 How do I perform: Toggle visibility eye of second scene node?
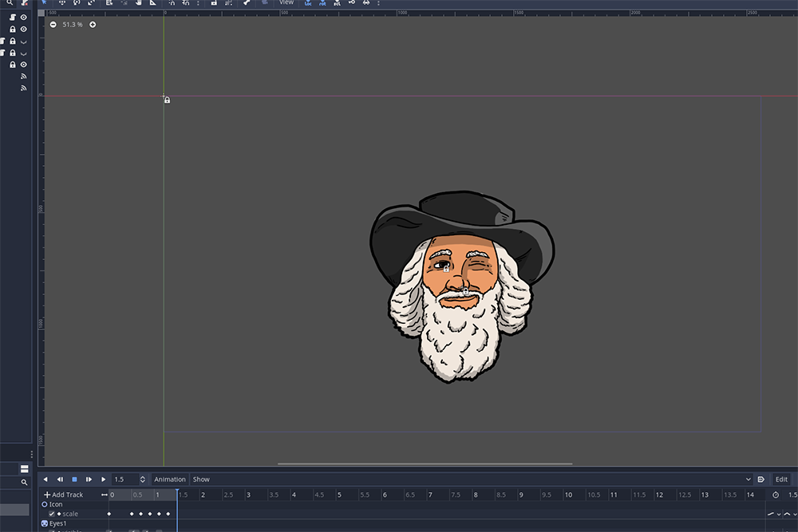(24, 30)
